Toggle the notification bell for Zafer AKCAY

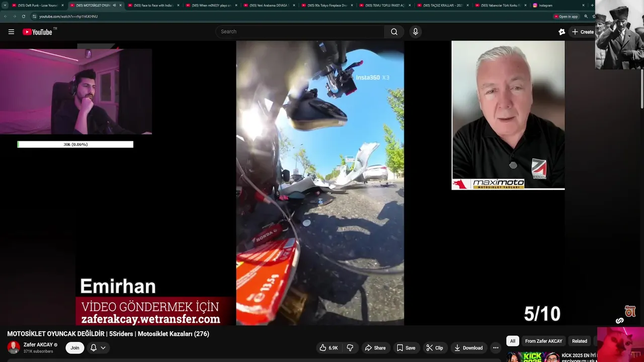[x=94, y=347]
